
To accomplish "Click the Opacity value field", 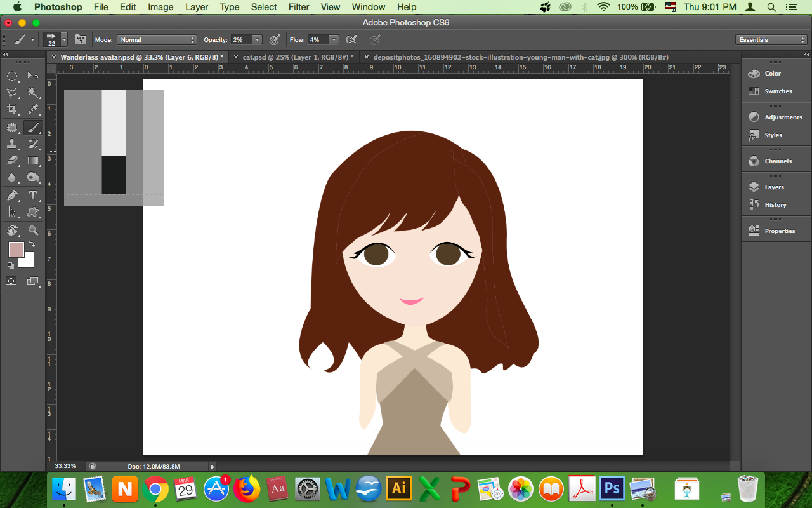I will 241,39.
